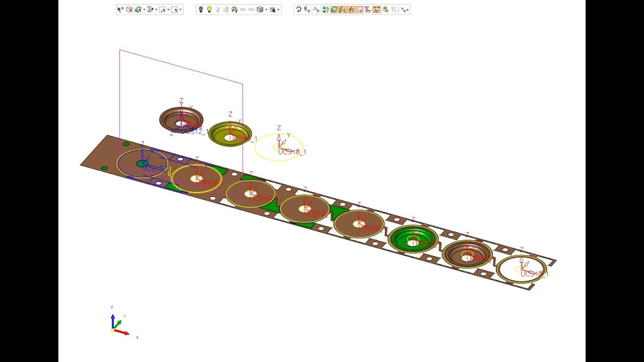
Task: Toggle the highlighted arc curve filter
Action: click(351, 10)
